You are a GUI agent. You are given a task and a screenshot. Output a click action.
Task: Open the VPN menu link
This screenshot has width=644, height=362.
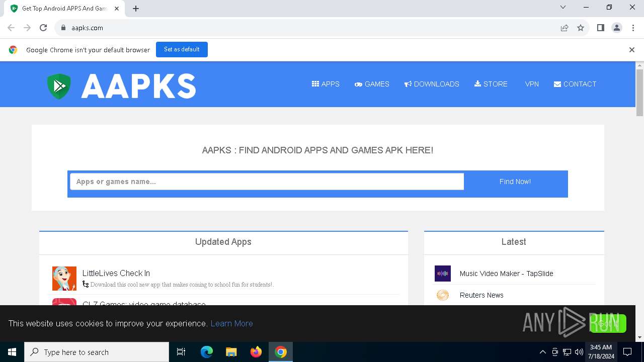coord(532,84)
